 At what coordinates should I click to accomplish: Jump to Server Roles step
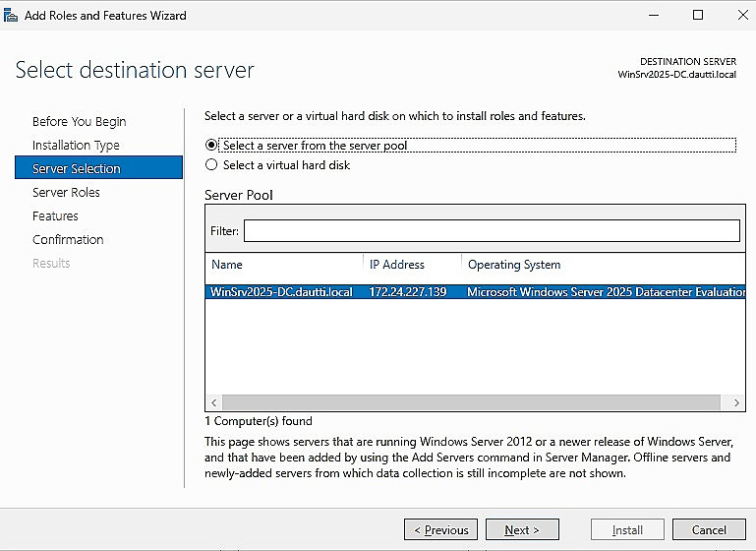(66, 193)
